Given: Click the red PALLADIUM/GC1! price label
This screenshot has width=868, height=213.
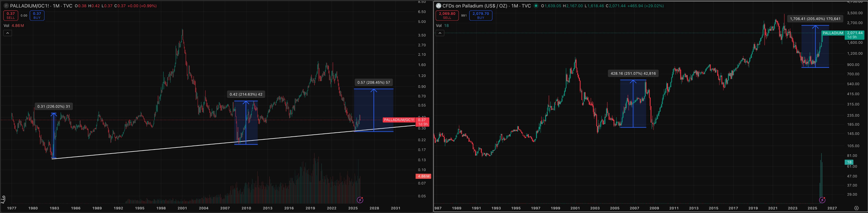Looking at the screenshot, I should 399,120.
